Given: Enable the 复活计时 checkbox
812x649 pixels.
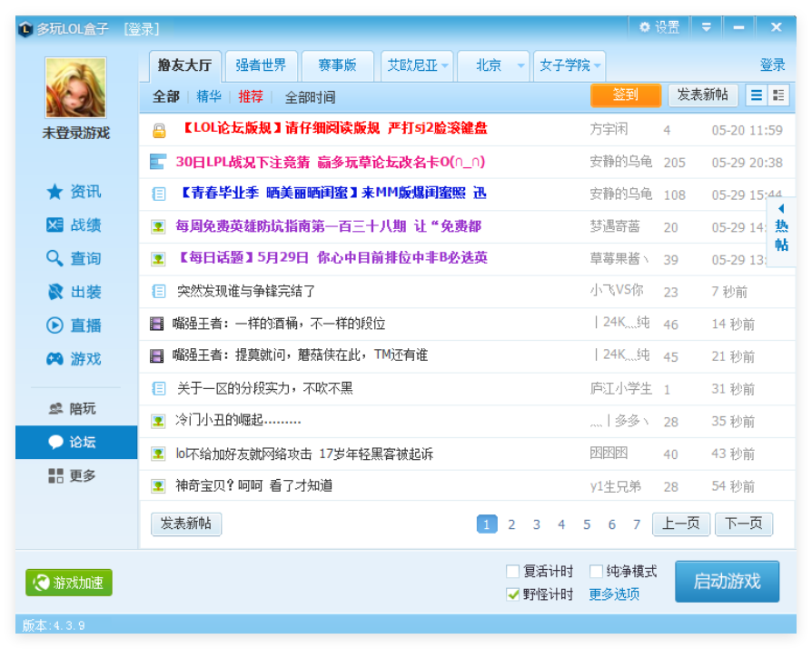Looking at the screenshot, I should point(512,571).
